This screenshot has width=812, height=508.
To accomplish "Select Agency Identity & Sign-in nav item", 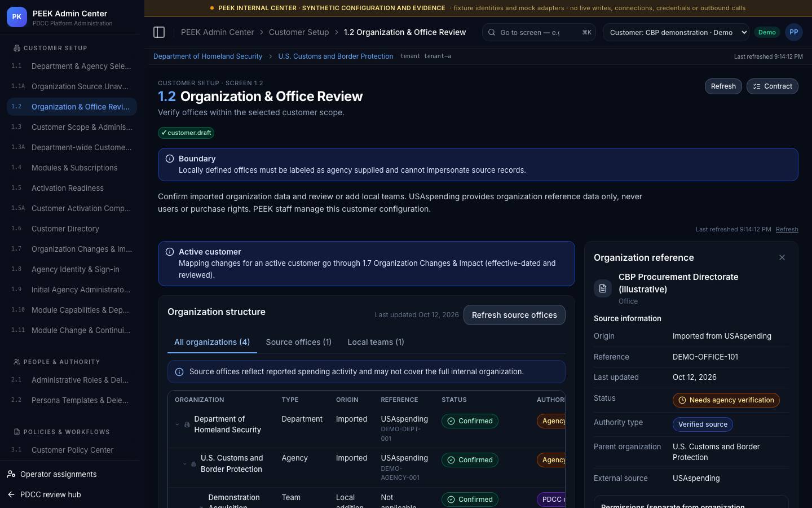I will point(72,269).
